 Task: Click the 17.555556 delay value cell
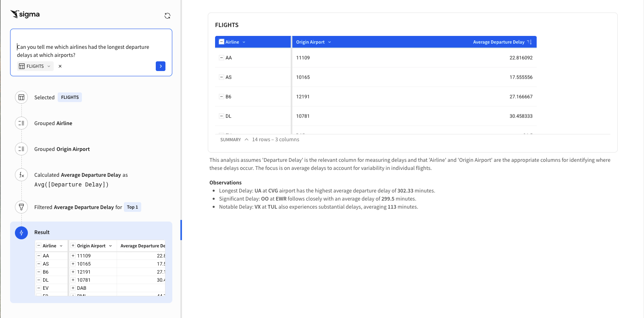coord(521,77)
